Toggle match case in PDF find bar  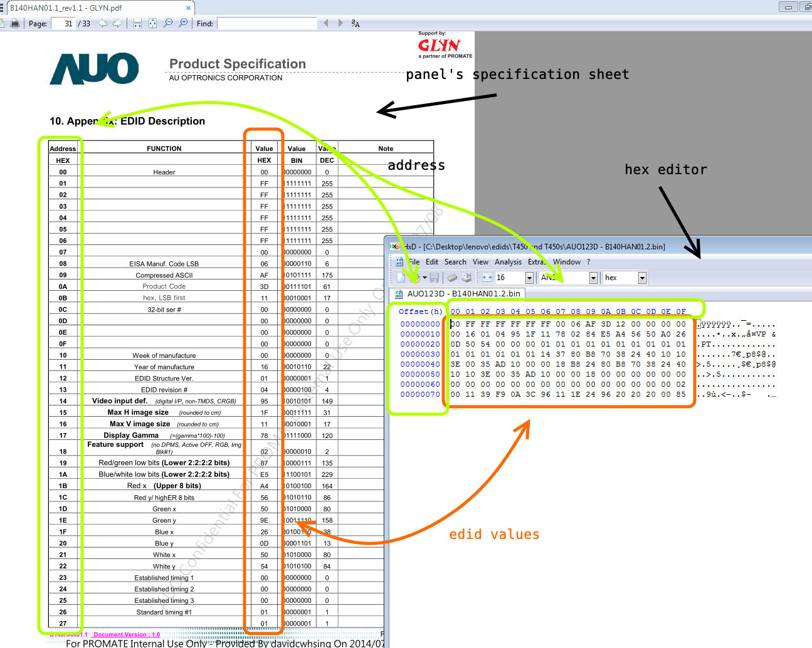(x=356, y=23)
